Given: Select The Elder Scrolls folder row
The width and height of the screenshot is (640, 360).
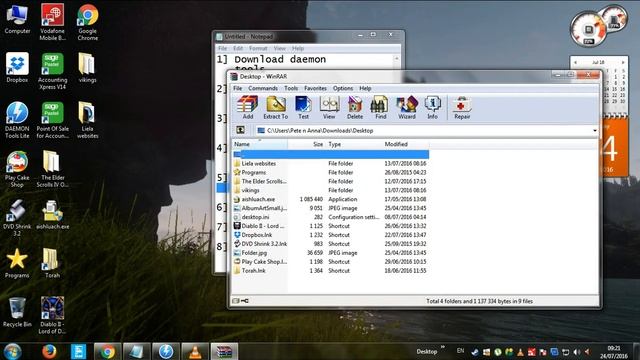Looking at the screenshot, I should click(x=331, y=181).
